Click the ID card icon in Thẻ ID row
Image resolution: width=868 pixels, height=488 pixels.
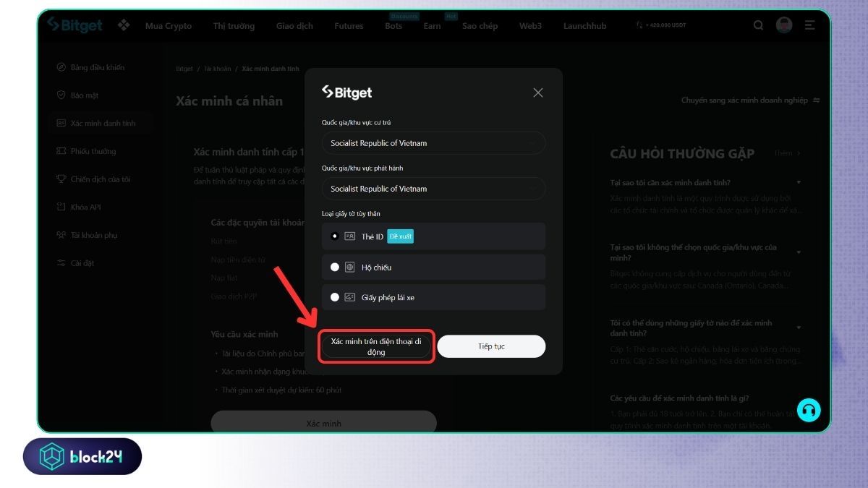pyautogui.click(x=350, y=236)
